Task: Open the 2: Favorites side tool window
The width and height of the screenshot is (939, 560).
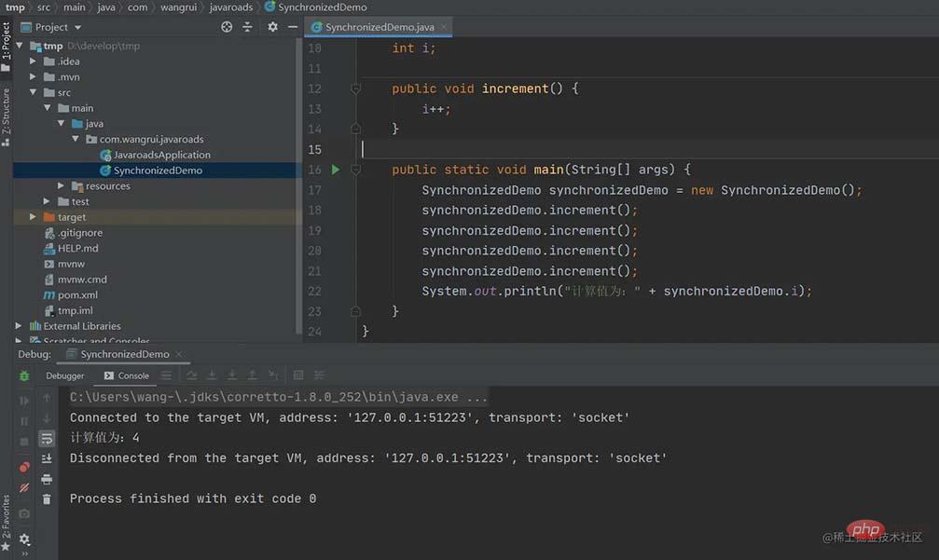Action: coord(6,523)
